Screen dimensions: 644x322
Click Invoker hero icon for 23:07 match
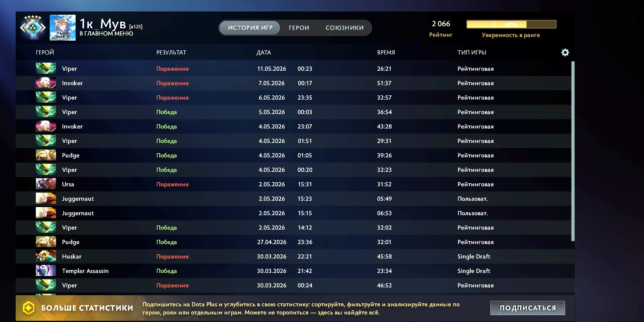pos(46,126)
